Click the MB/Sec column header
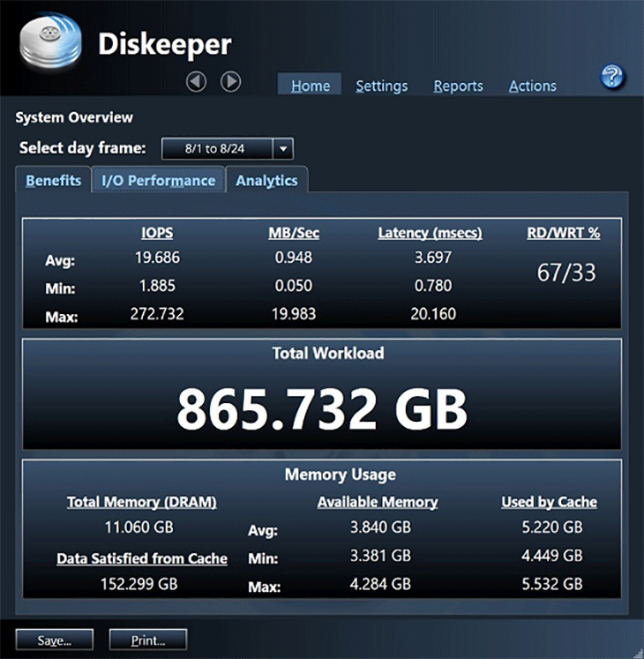This screenshot has height=659, width=644. click(294, 233)
